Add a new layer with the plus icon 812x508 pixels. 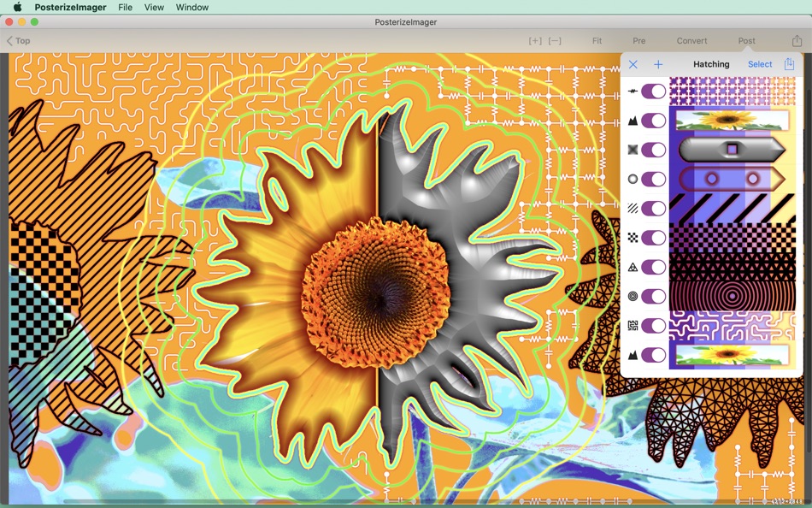(658, 64)
